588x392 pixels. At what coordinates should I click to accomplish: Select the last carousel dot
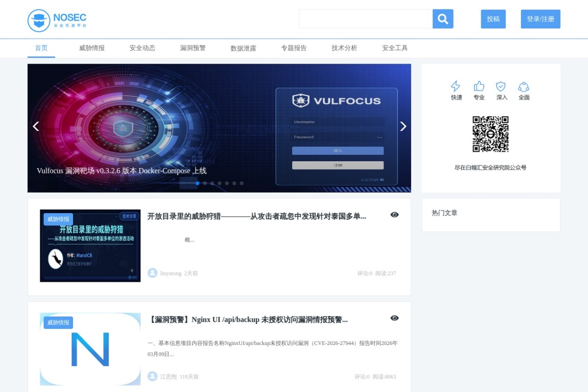[242, 183]
